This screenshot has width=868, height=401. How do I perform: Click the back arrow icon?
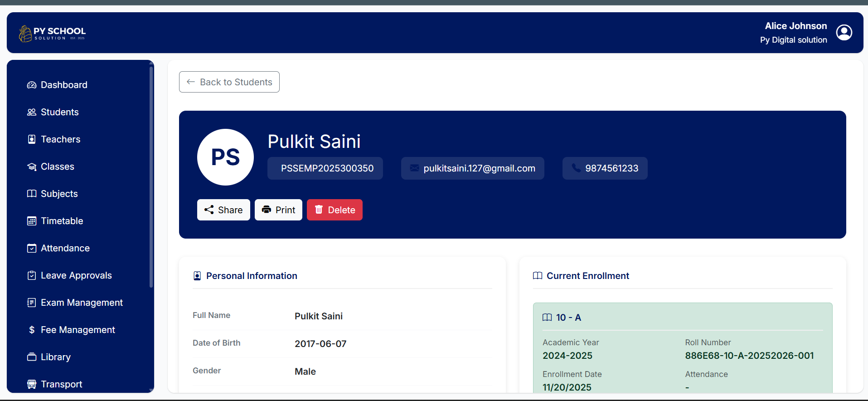[x=191, y=82]
